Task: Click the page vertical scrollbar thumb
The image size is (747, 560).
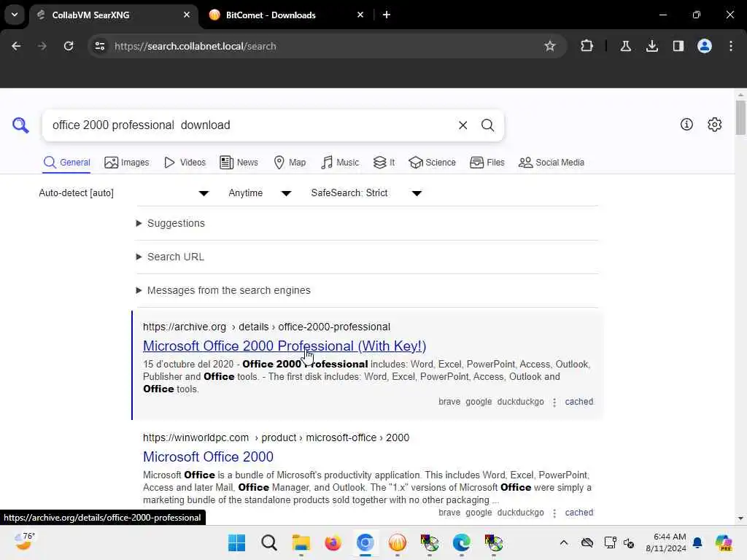Action: [740, 117]
